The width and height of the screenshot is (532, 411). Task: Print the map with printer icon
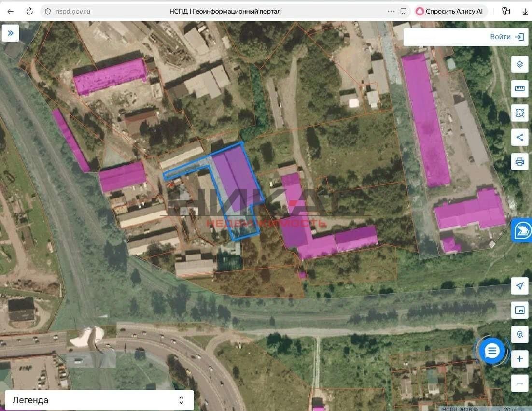(x=519, y=162)
